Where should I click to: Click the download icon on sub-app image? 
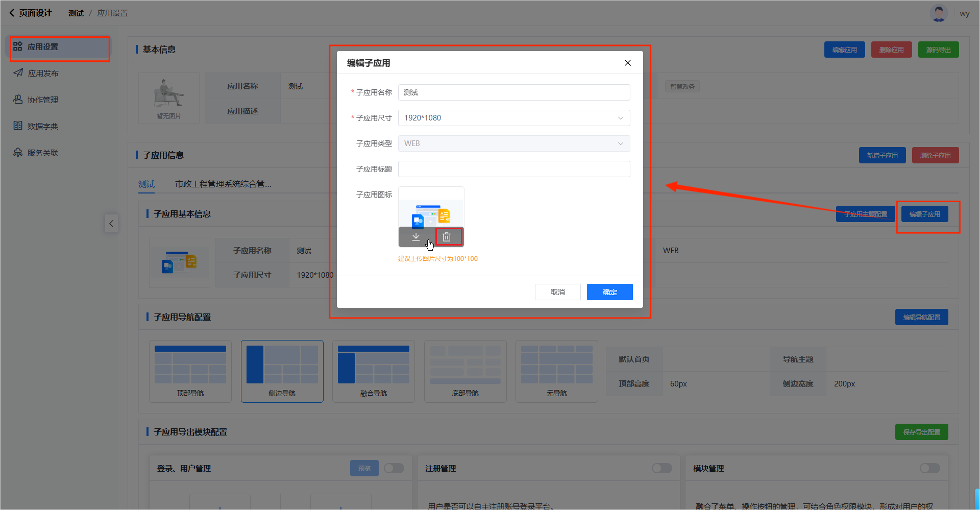(416, 237)
